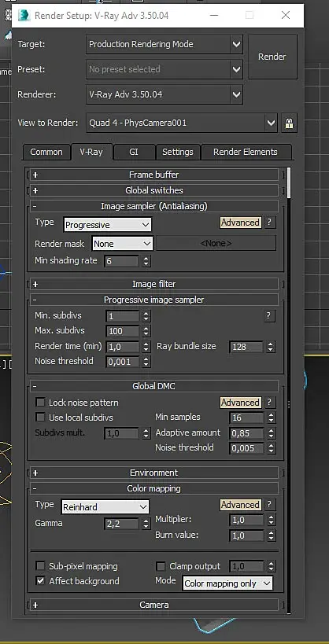This screenshot has height=644, width=329.
Task: Click the Noise threshold 0,001 input field
Action: tap(123, 362)
